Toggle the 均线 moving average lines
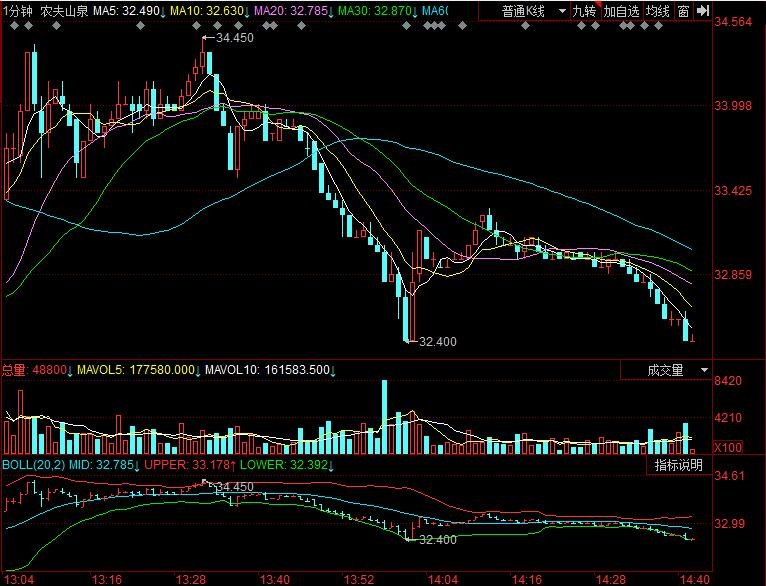 point(657,11)
